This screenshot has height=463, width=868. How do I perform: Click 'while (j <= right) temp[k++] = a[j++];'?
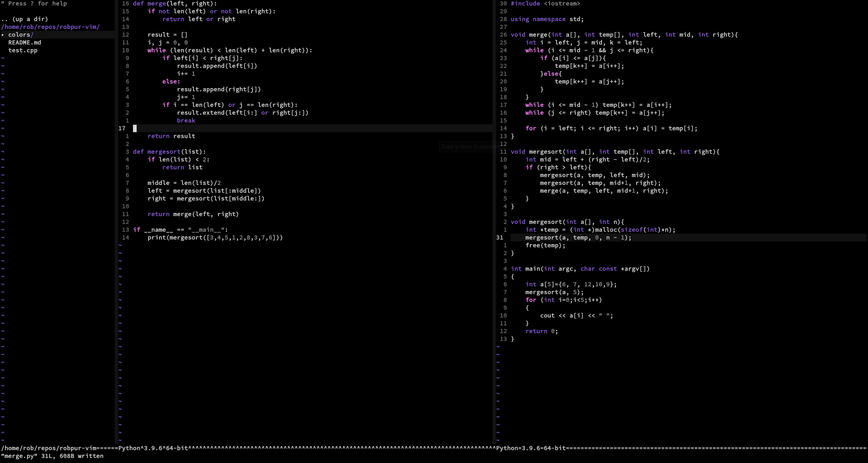595,113
